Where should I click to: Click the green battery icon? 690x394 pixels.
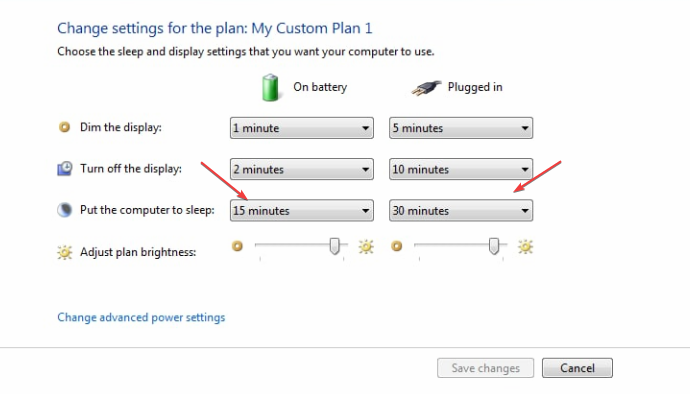pyautogui.click(x=270, y=88)
